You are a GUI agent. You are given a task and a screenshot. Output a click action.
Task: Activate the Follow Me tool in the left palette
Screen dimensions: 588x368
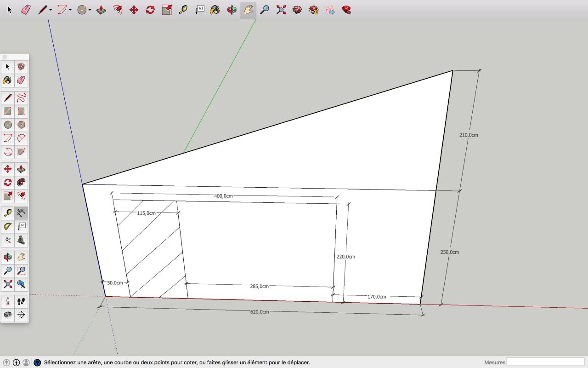click(x=21, y=183)
